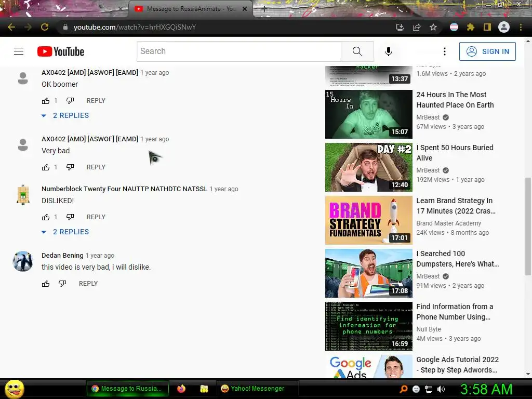Expand 2 replies under 'DISLIKED!'

[65, 232]
